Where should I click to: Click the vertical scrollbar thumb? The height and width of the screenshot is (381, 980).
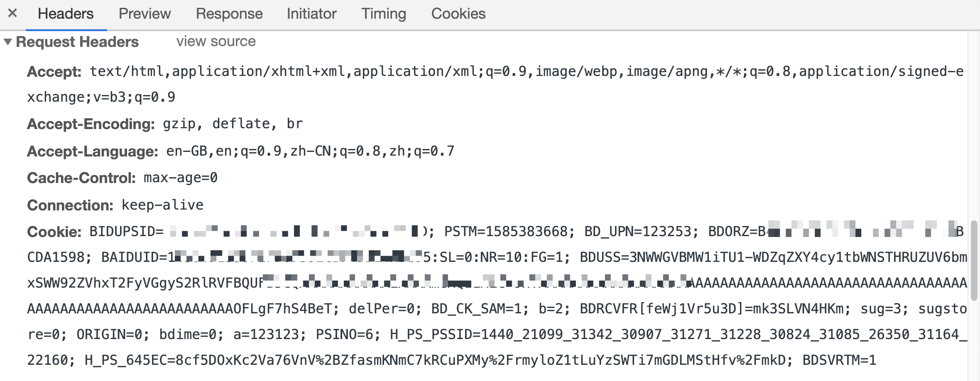(x=974, y=261)
